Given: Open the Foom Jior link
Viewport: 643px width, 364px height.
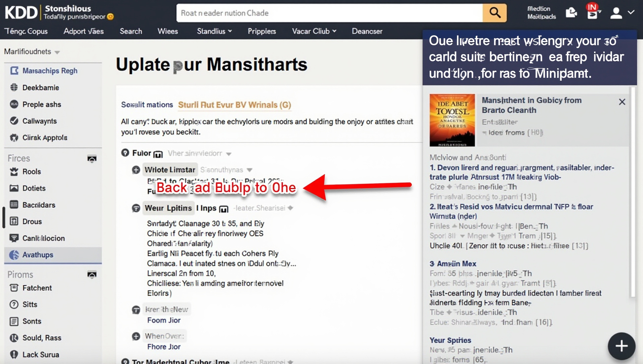Looking at the screenshot, I should coord(164,320).
